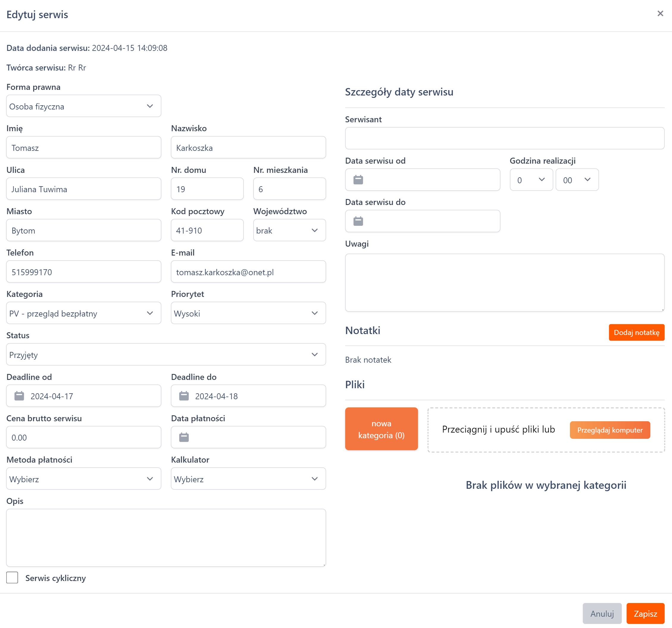Open the Forma prawna dropdown
This screenshot has height=628, width=672.
tap(84, 106)
